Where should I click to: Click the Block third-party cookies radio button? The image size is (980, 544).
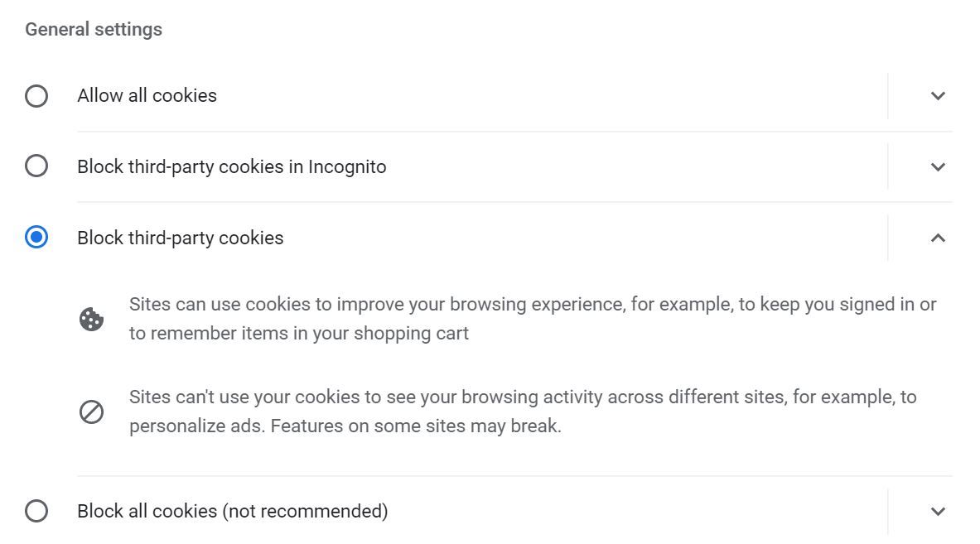[36, 238]
